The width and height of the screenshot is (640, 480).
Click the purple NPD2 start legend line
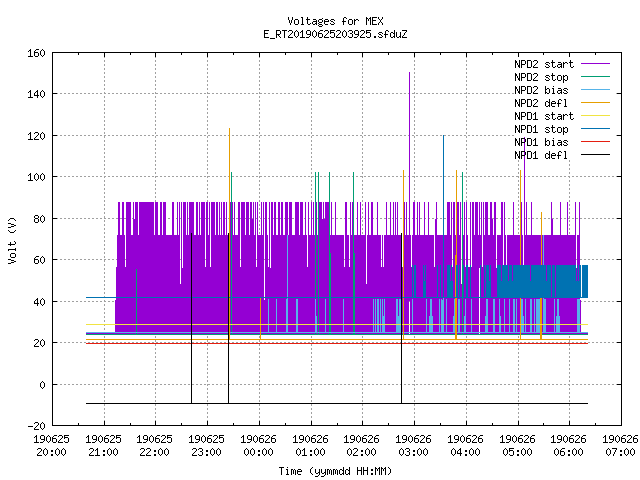pyautogui.click(x=596, y=64)
